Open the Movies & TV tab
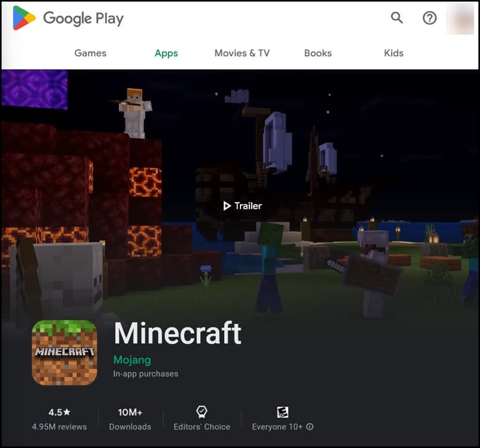The image size is (480, 448). 242,53
